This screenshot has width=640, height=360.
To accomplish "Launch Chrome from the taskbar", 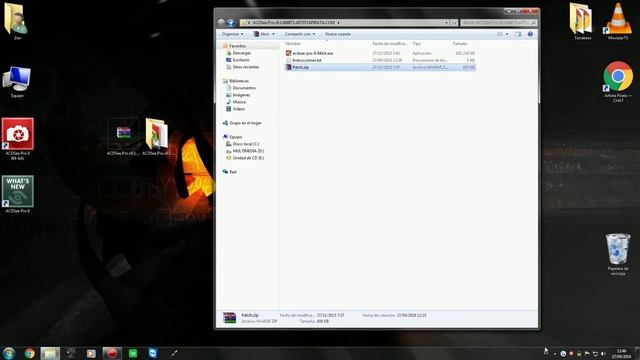I will coord(29,353).
